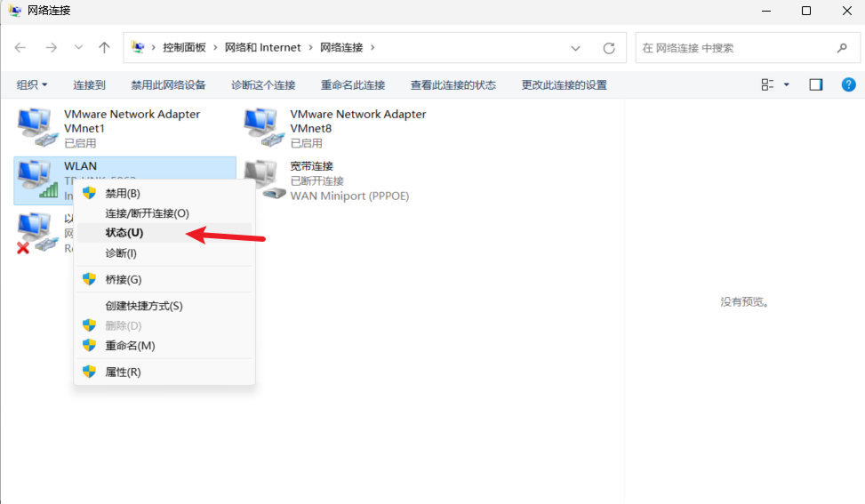Select 属性(R) in the context menu
Screen dimensions: 865x504
[123, 372]
